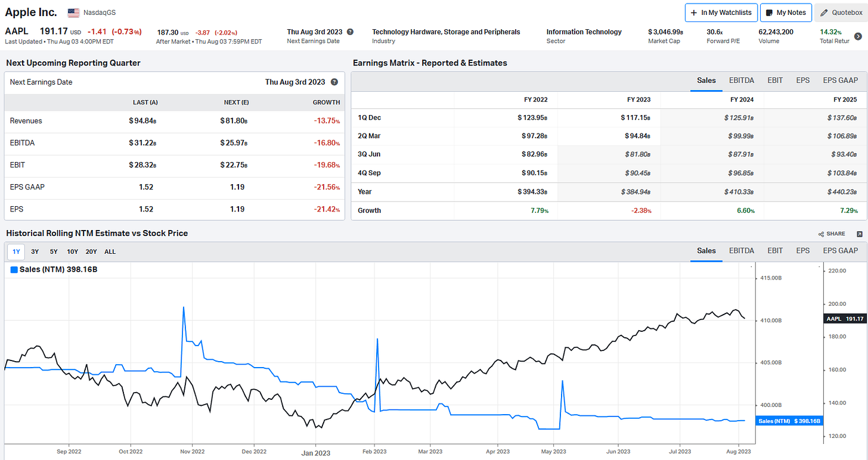Click Year total FY 2025 $440.23B

pos(843,192)
